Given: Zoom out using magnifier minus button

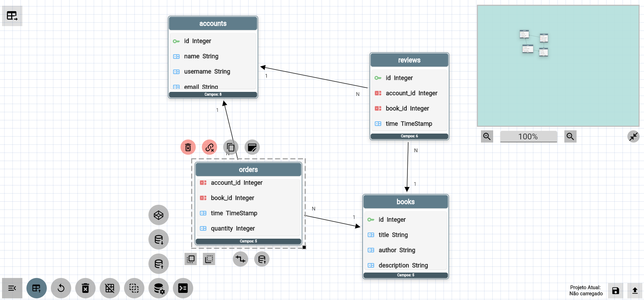Looking at the screenshot, I should (x=570, y=137).
